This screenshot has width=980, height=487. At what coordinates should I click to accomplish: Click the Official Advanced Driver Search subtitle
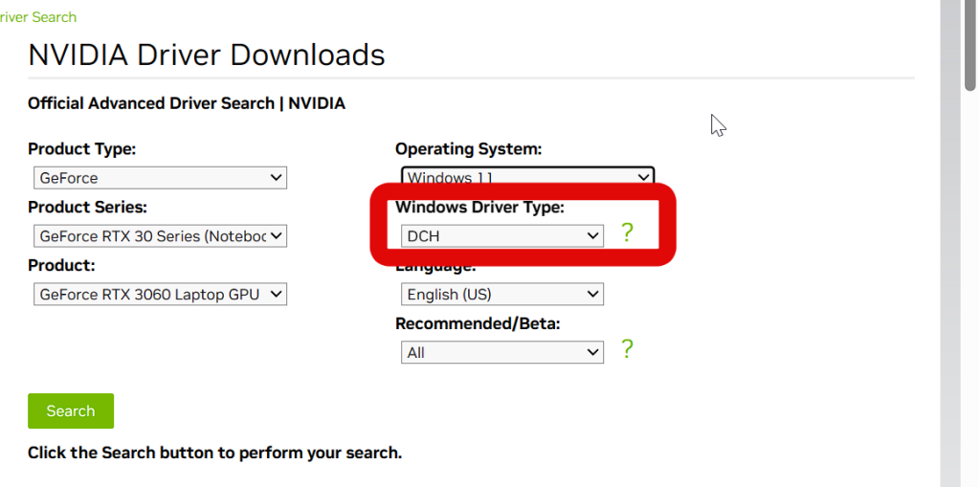pyautogui.click(x=187, y=103)
